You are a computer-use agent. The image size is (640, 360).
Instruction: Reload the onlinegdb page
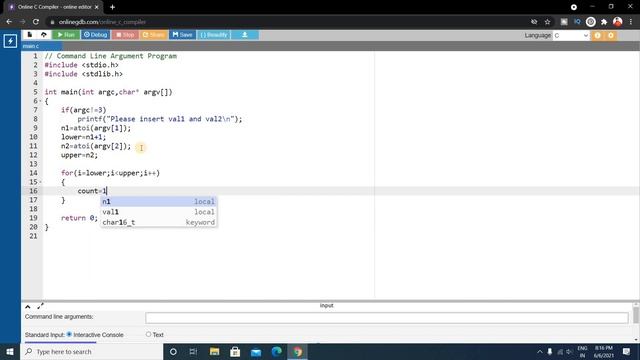click(x=36, y=22)
